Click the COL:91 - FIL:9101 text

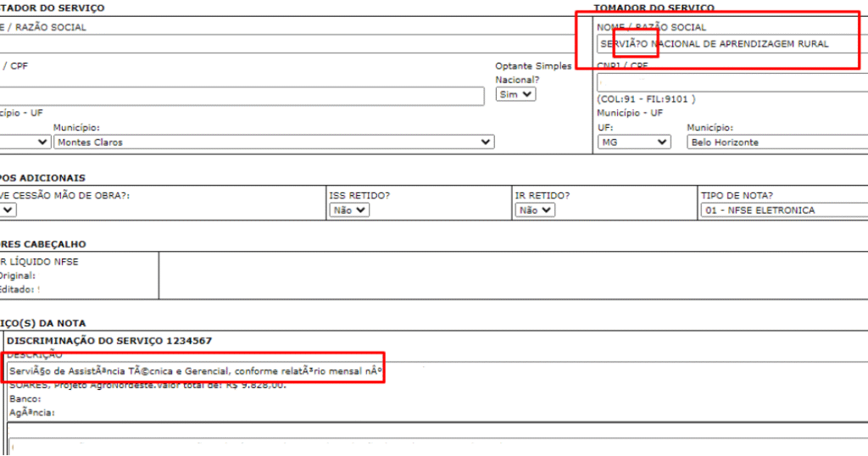coord(646,99)
